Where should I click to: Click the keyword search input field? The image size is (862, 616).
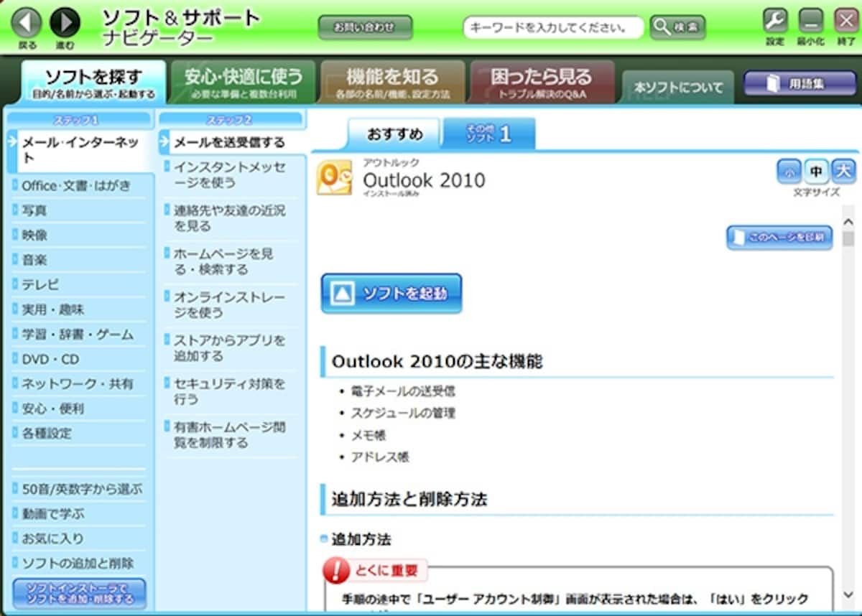[x=552, y=28]
